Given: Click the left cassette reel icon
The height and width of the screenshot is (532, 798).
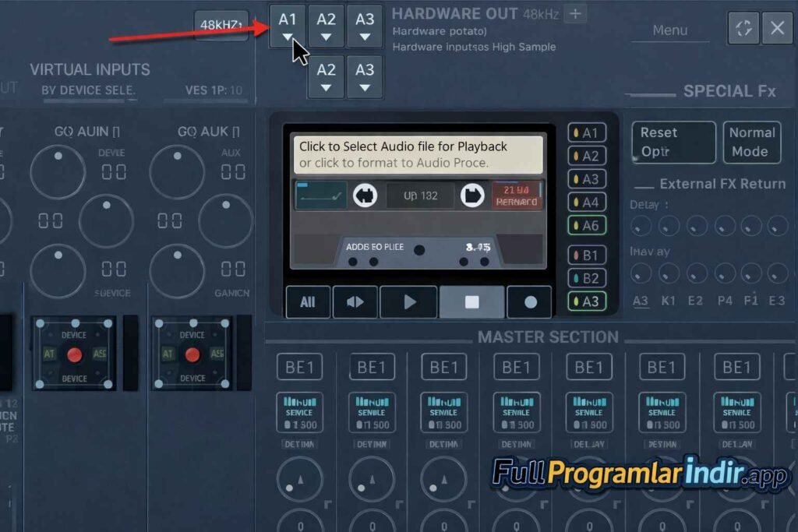Looking at the screenshot, I should (x=365, y=196).
